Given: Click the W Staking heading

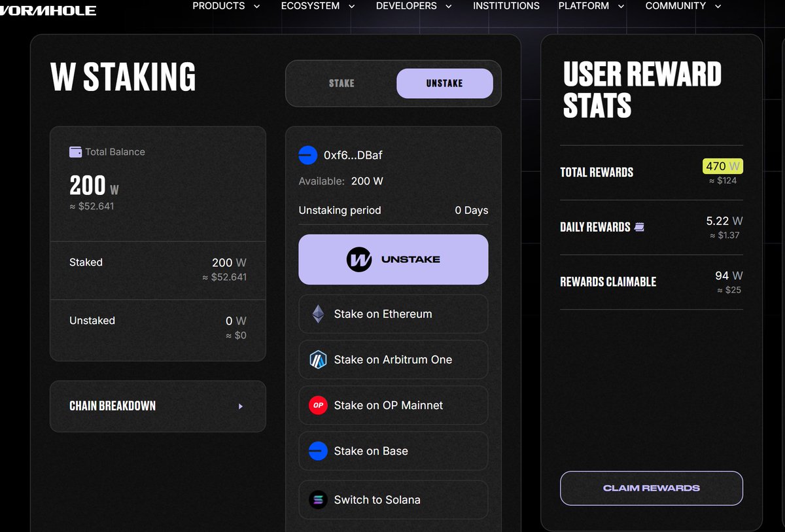Looking at the screenshot, I should 123,77.
